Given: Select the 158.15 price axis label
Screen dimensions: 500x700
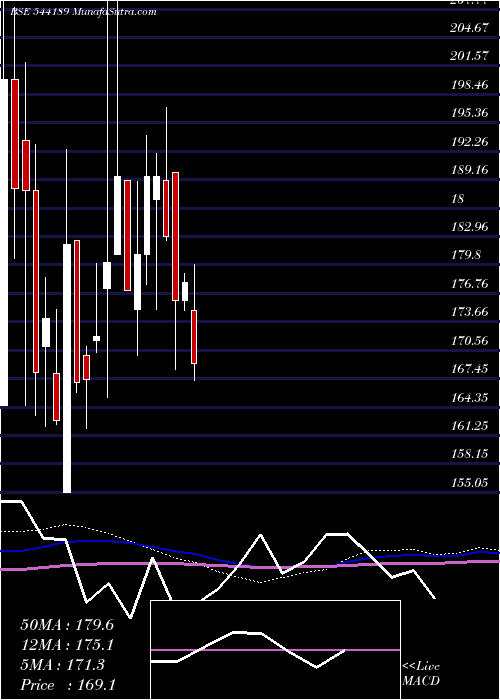Looking at the screenshot, I should click(x=468, y=454).
